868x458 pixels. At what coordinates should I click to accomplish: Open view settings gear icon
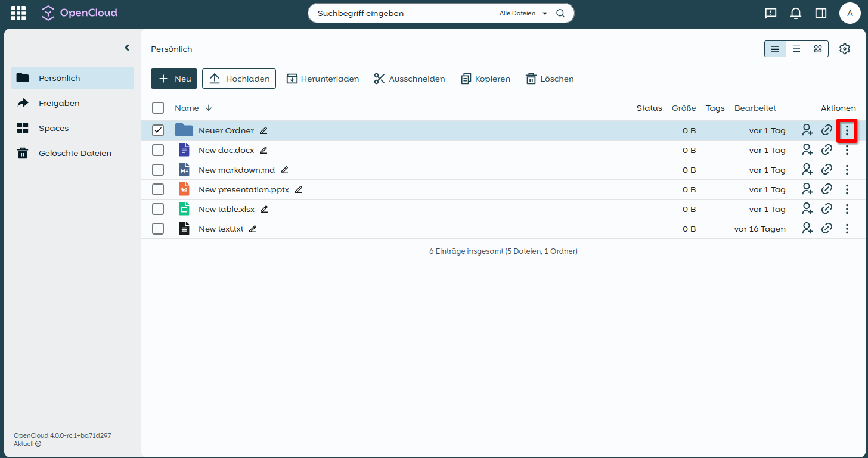pos(844,49)
